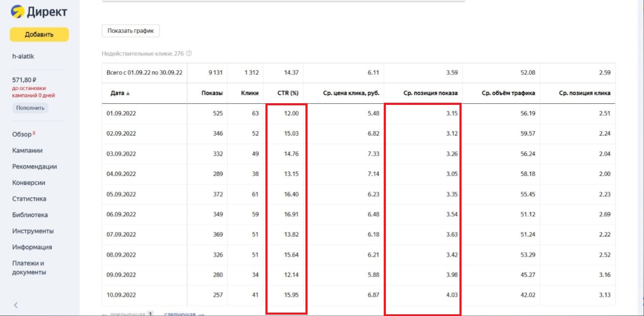Screen dimensions: 644x316
Task: Select the total impressions value 9 131
Action: coord(216,73)
